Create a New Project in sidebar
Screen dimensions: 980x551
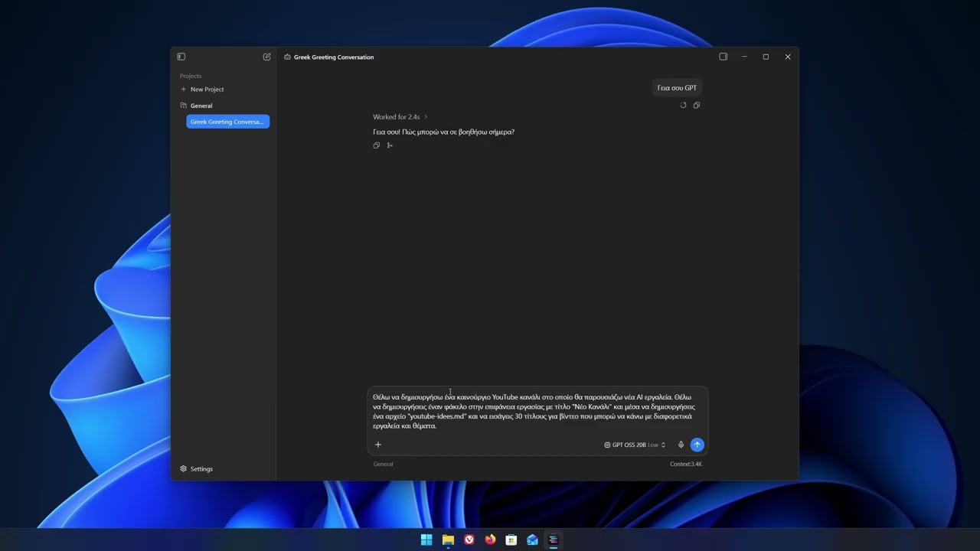[x=202, y=90]
